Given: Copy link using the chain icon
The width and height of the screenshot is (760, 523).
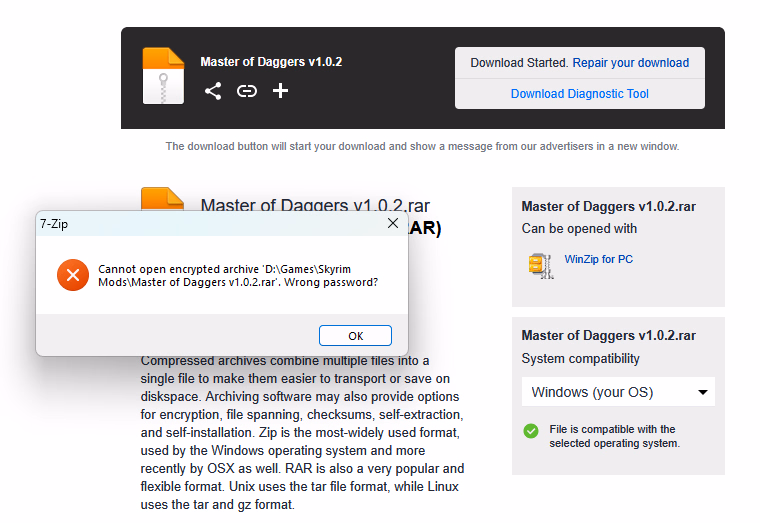Looking at the screenshot, I should tap(247, 91).
